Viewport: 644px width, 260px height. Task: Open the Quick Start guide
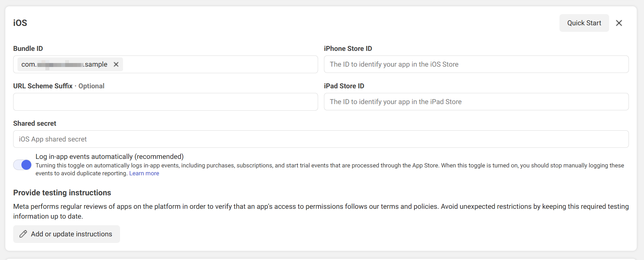click(x=584, y=23)
